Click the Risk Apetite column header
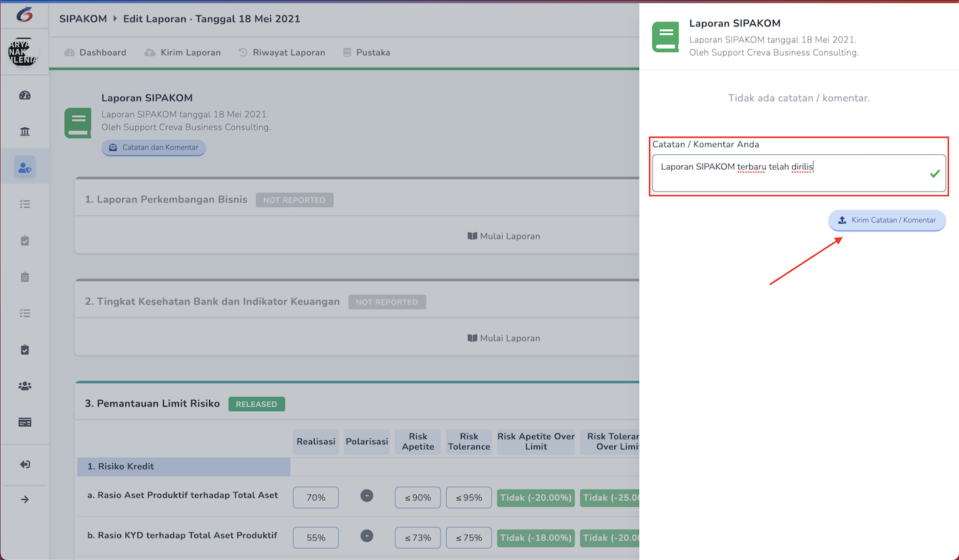The image size is (959, 560). (418, 442)
